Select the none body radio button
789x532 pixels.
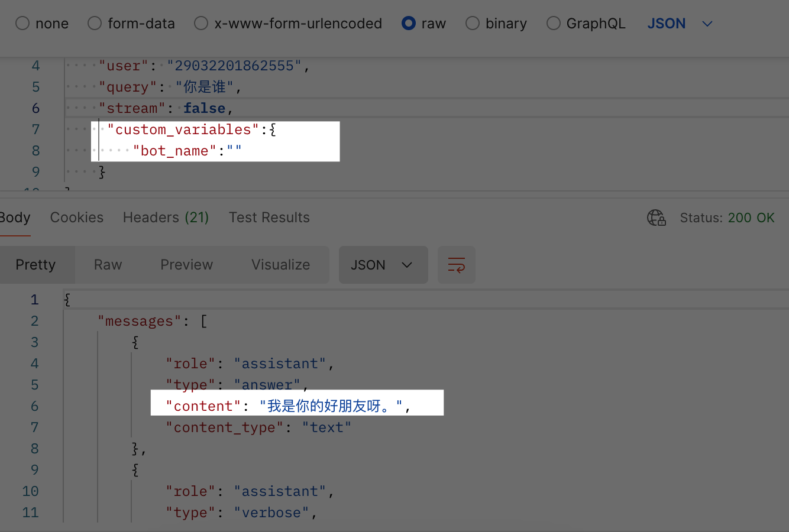pos(22,24)
